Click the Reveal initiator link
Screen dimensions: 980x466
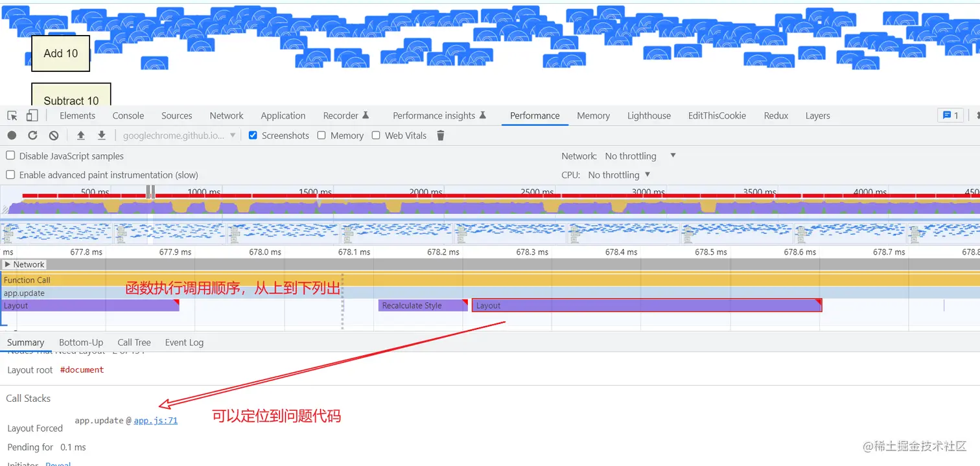coord(58,463)
